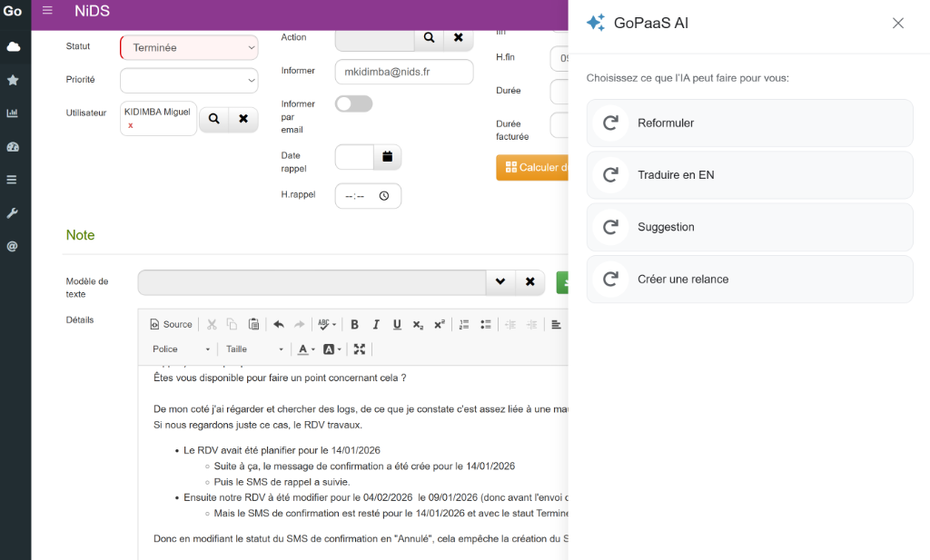The width and height of the screenshot is (930, 560).
Task: Toggle bold formatting in the editor
Action: [x=354, y=325]
